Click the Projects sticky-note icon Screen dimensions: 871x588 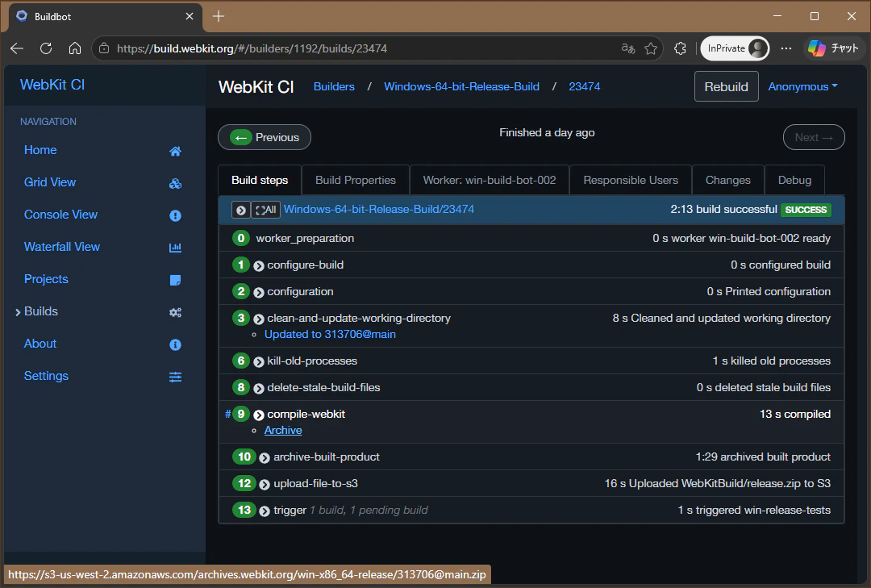[x=175, y=280]
